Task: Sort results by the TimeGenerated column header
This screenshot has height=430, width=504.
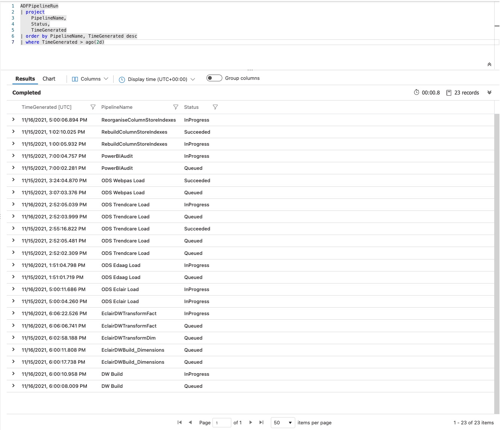Action: point(46,107)
